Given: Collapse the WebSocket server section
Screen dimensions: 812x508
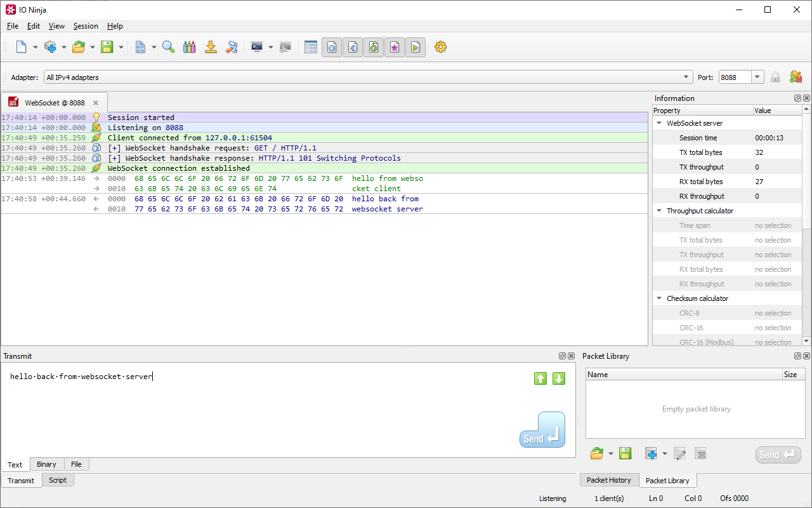Looking at the screenshot, I should [x=659, y=123].
